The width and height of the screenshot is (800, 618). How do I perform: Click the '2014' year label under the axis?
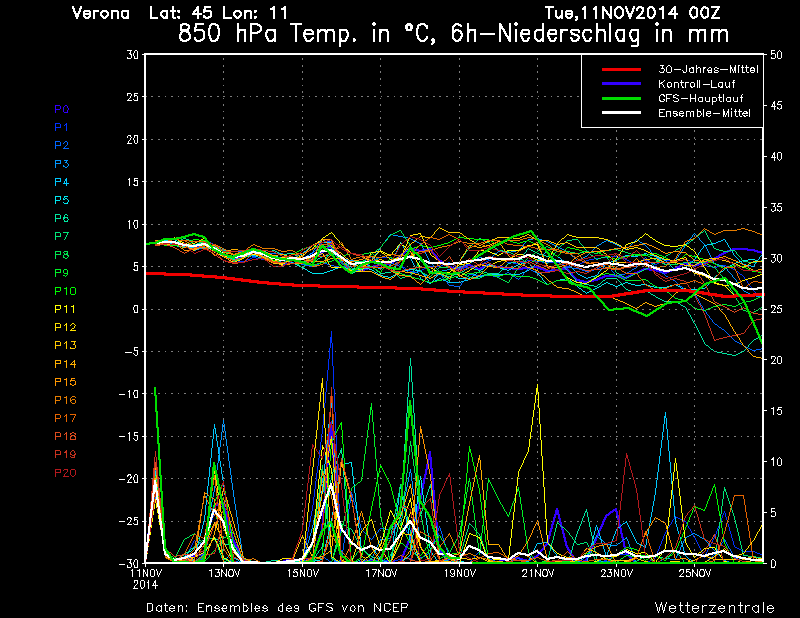coord(145,585)
